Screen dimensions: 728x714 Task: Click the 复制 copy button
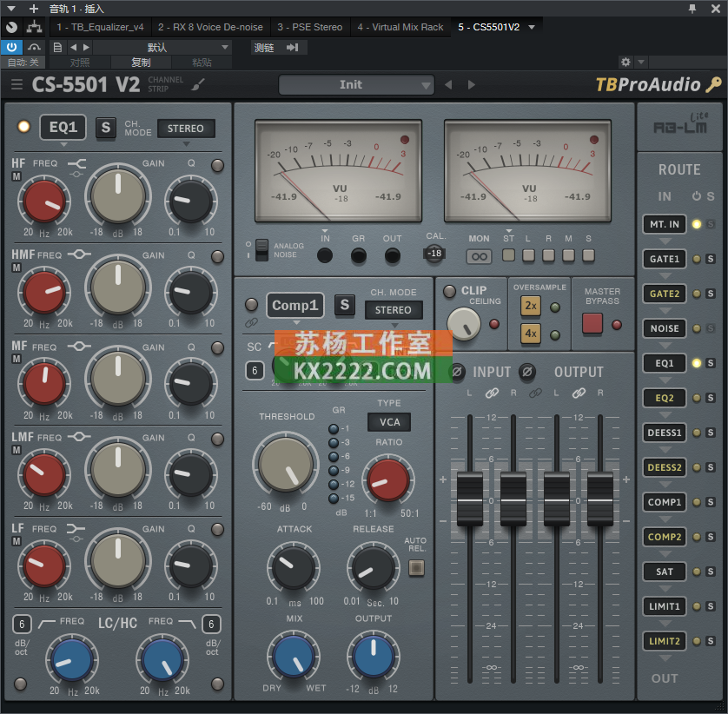141,63
